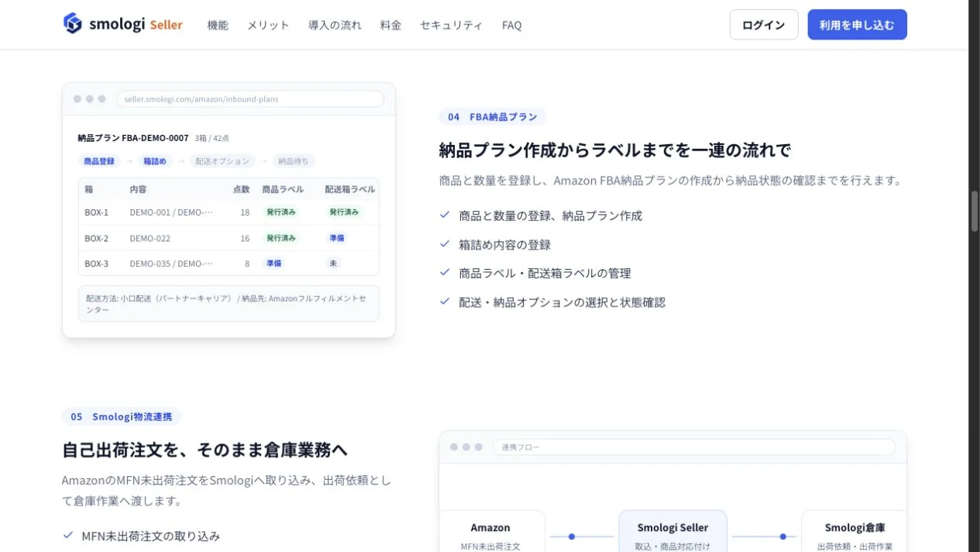Click BOX-3 商品ラベル 準備 badge

[274, 264]
